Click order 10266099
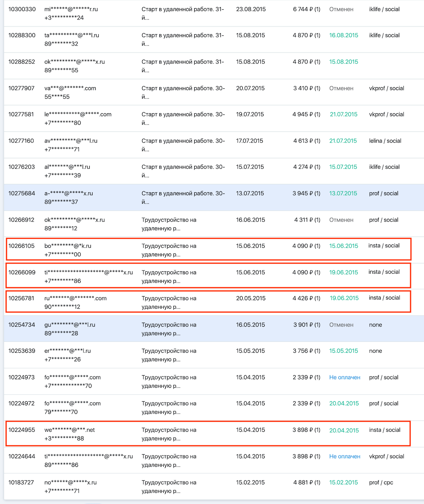 (x=22, y=272)
